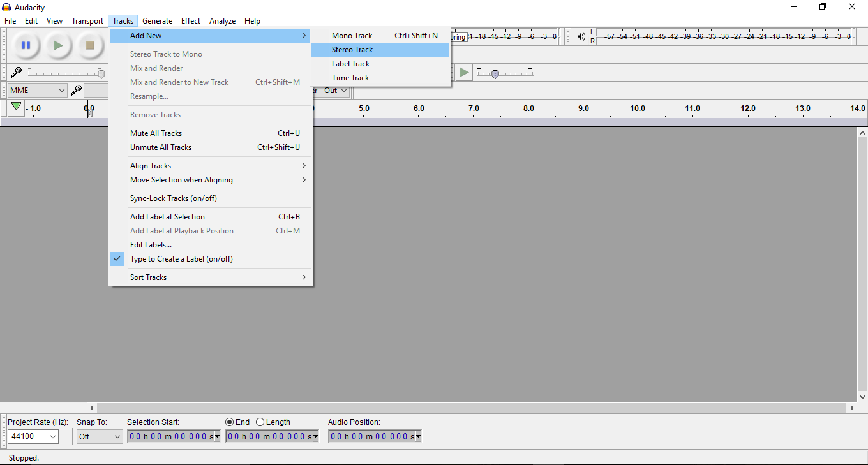Choose Add Label at Selection
868x465 pixels.
coord(211,217)
